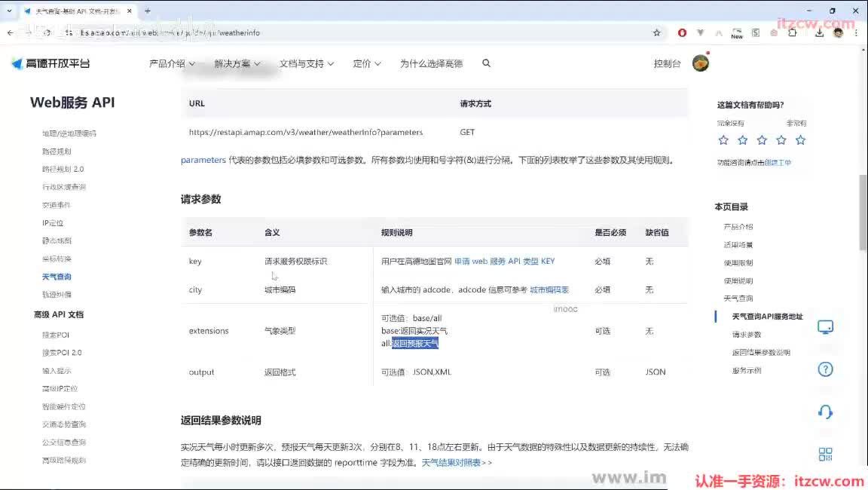Click the restapi.amap.com weather URL text
This screenshot has width=868, height=490.
[306, 132]
